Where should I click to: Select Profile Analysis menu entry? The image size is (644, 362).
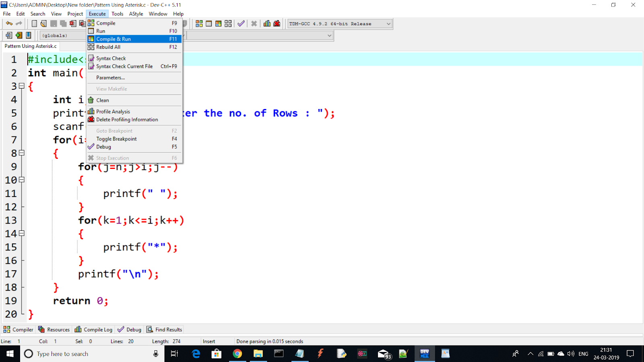tap(134, 111)
